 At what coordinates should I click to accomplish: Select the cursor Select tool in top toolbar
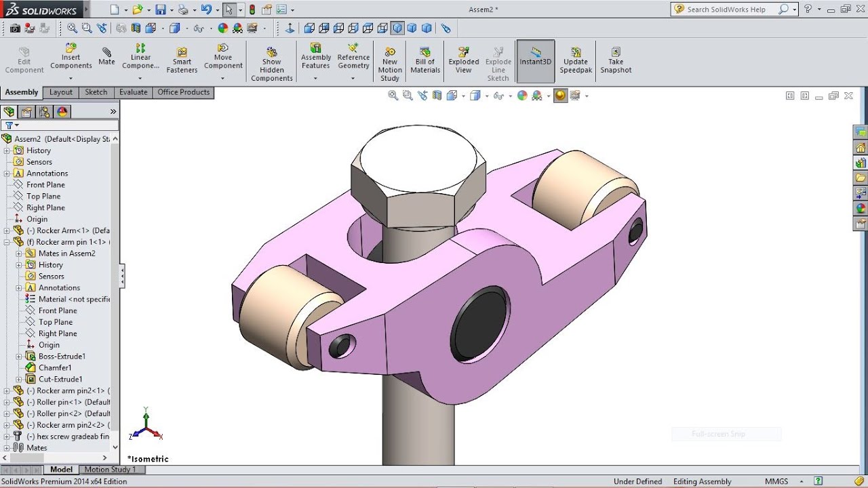tap(229, 9)
